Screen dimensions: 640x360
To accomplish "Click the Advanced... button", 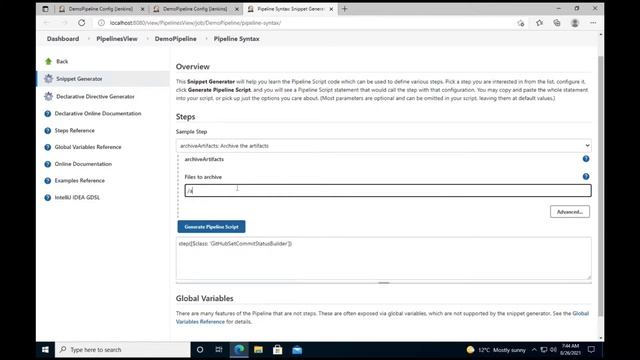I will [x=570, y=212].
